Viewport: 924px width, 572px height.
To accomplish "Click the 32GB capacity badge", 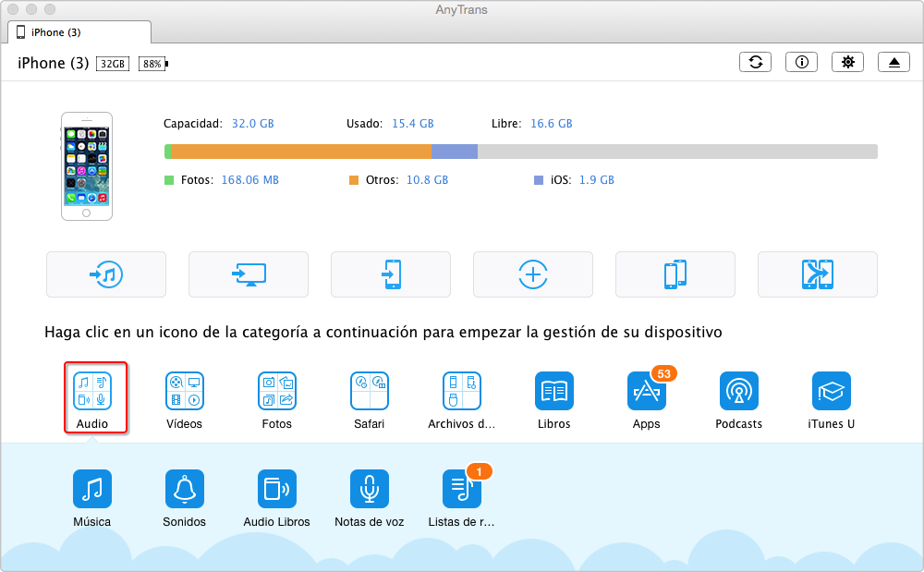I will [113, 64].
